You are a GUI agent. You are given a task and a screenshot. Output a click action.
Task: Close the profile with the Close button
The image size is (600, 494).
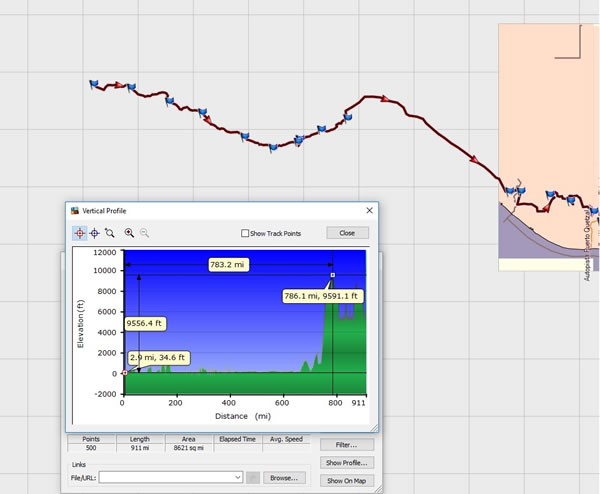click(347, 233)
